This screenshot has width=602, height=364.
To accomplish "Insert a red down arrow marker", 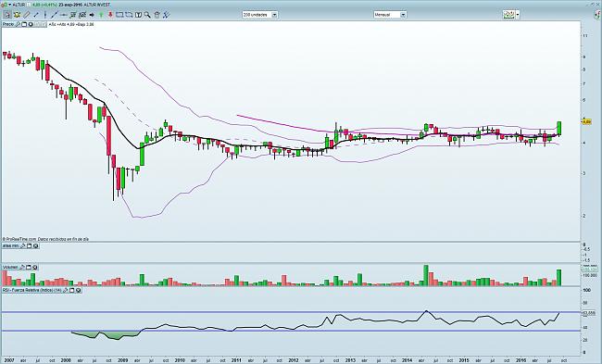I will [110, 15].
